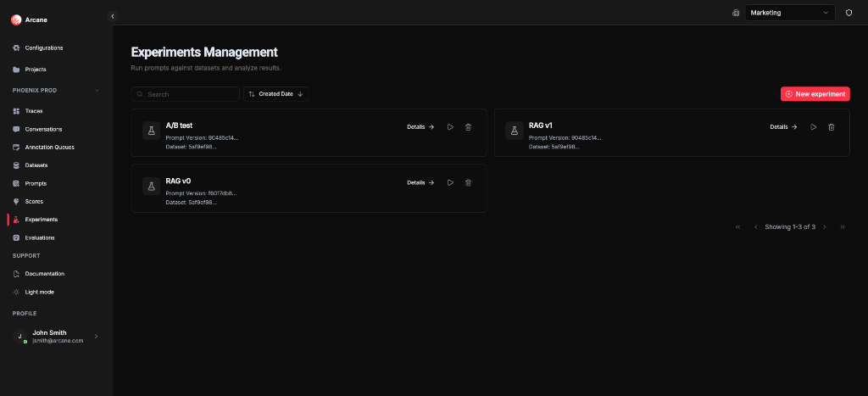Image resolution: width=868 pixels, height=396 pixels.
Task: Go to next page of results
Action: click(824, 226)
